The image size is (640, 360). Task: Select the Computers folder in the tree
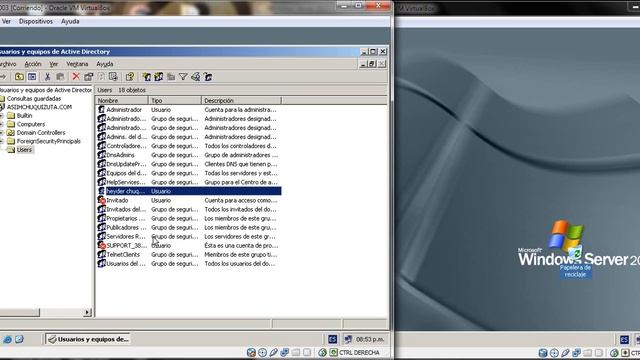tap(31, 124)
